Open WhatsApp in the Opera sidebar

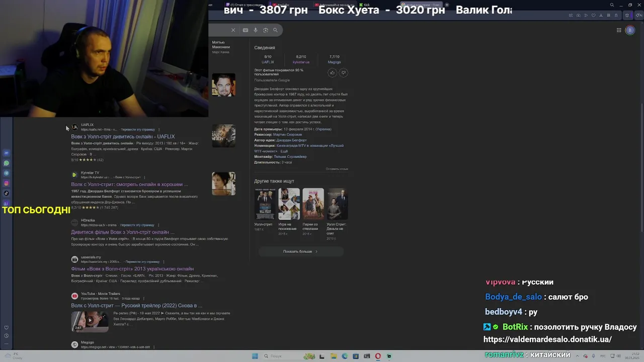point(7,163)
